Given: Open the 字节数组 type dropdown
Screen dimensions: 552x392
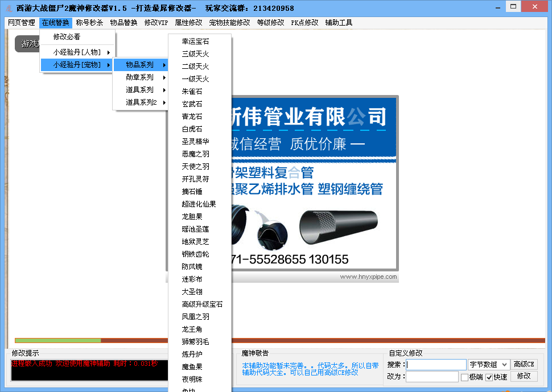Looking at the screenshot, I should (488, 365).
